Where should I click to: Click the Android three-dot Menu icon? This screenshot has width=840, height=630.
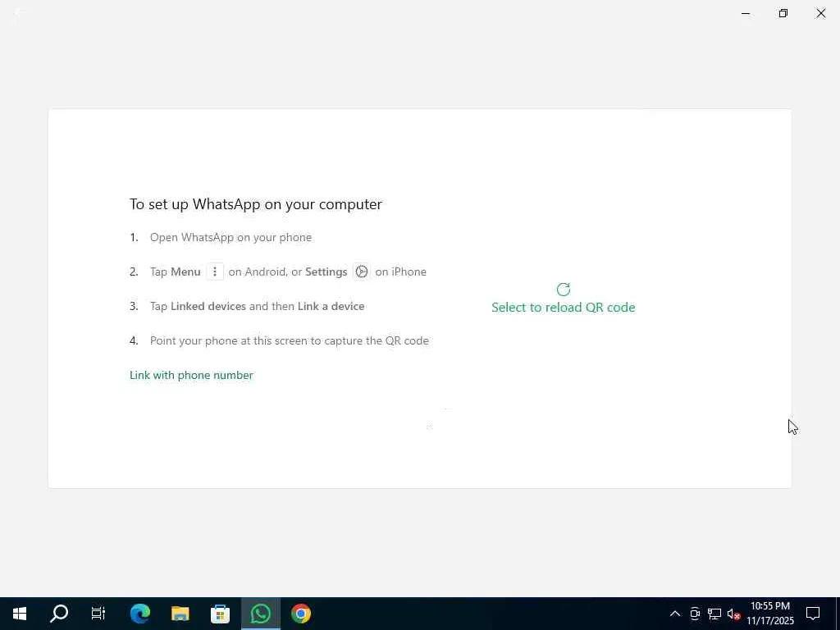pyautogui.click(x=215, y=272)
